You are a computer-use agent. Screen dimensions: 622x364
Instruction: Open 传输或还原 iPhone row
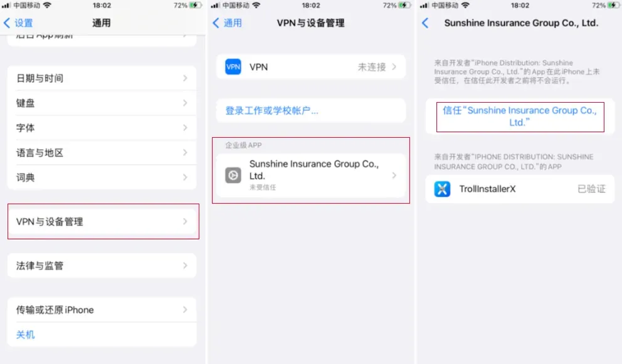pos(102,309)
